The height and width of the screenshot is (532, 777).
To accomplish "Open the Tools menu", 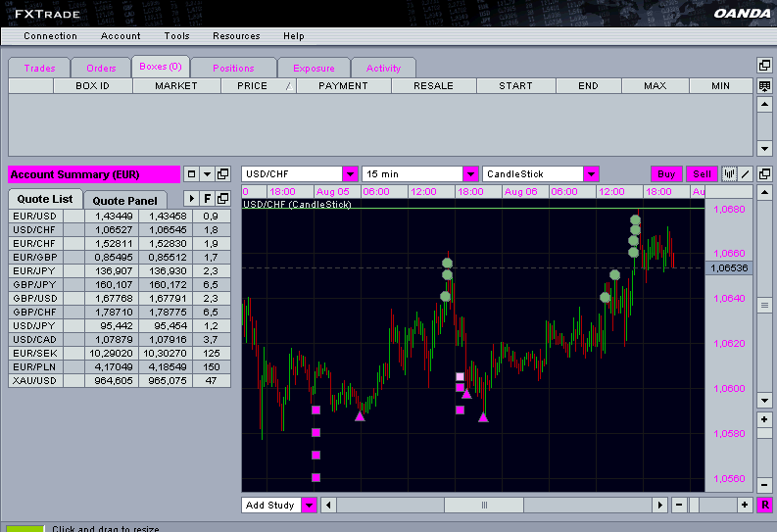I will [177, 36].
